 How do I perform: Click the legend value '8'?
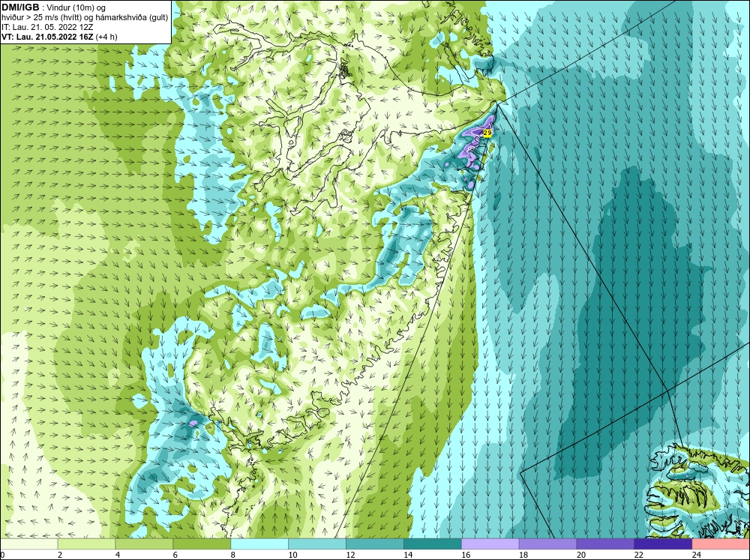tap(233, 555)
